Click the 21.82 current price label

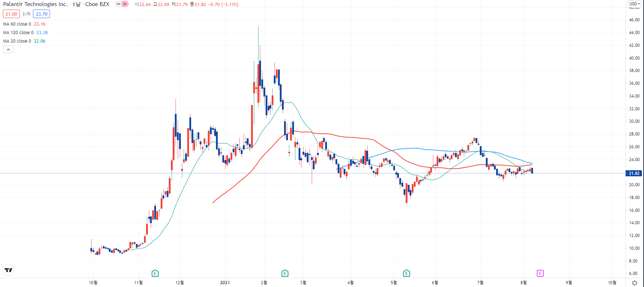634,173
